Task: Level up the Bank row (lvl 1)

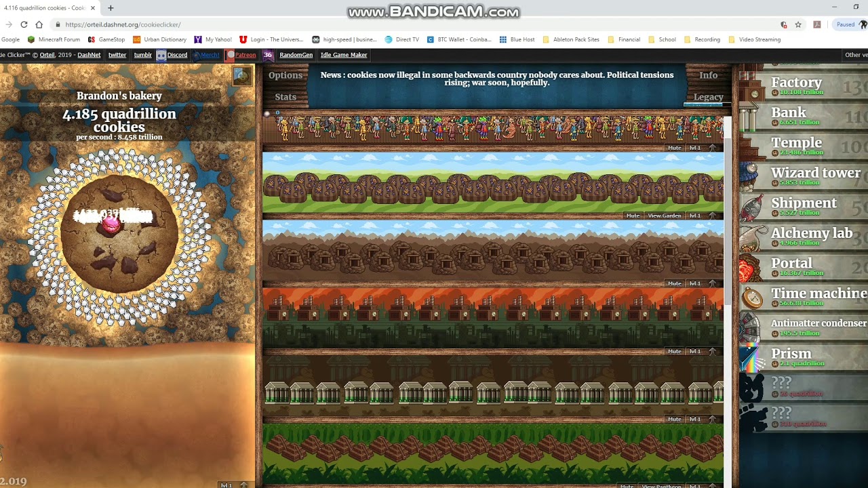Action: point(703,419)
